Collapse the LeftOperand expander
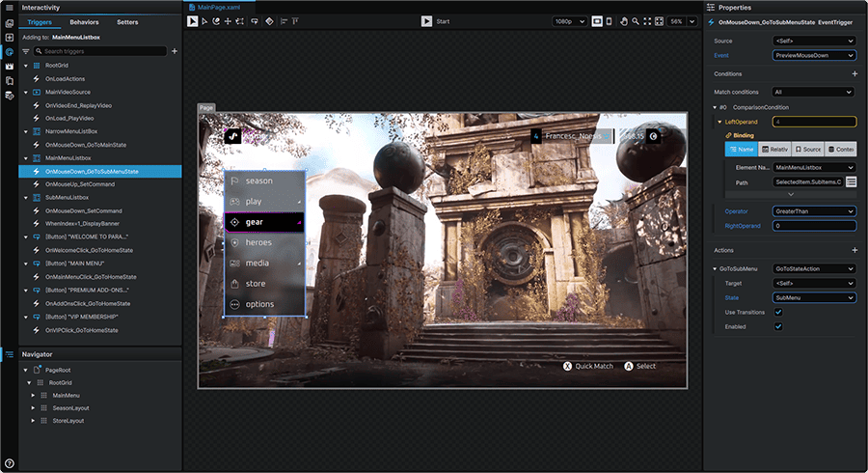 tap(719, 122)
